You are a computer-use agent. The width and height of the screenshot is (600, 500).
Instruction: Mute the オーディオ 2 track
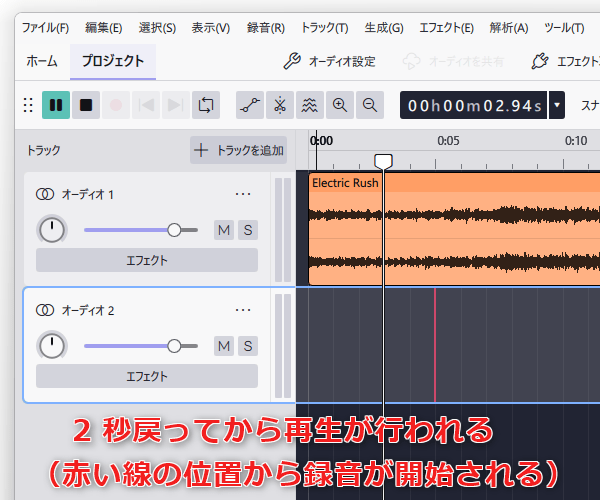(x=224, y=346)
